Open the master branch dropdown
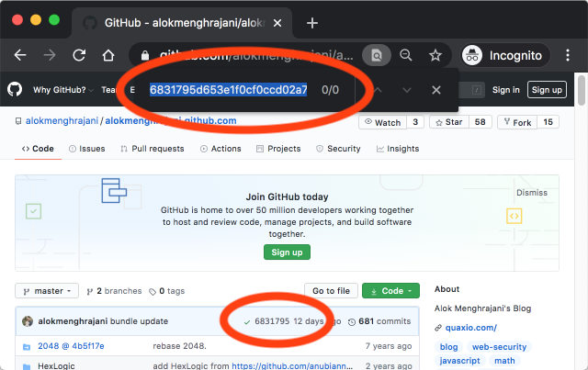 (x=47, y=291)
